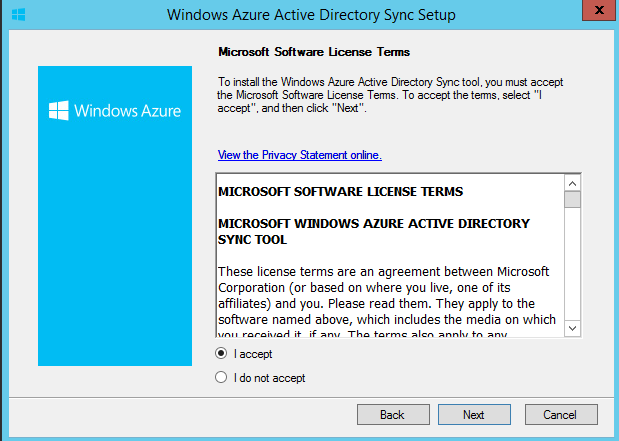Click the window title "Windows Azure Active Directory Sync Setup"

click(x=311, y=15)
